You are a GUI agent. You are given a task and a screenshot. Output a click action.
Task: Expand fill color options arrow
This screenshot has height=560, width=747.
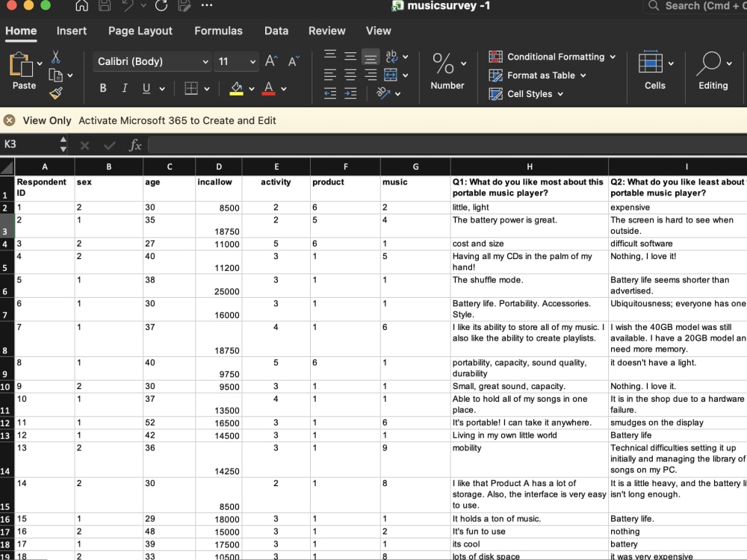252,89
